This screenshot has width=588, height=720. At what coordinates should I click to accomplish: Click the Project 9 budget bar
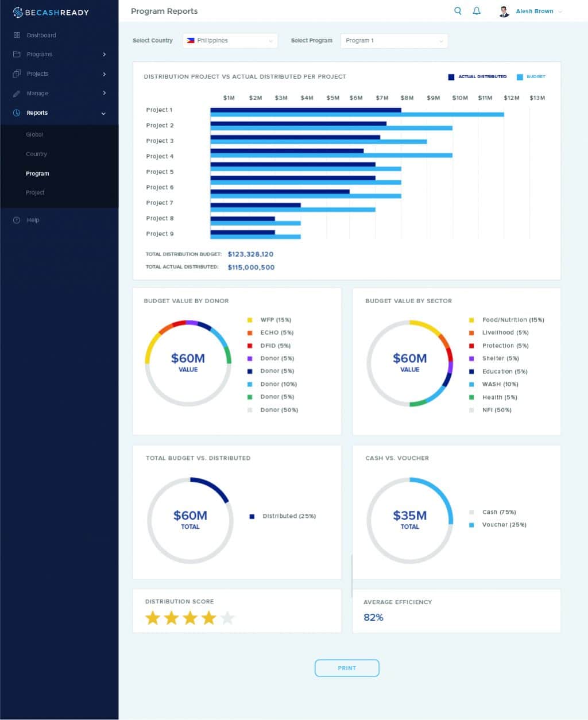pyautogui.click(x=256, y=237)
